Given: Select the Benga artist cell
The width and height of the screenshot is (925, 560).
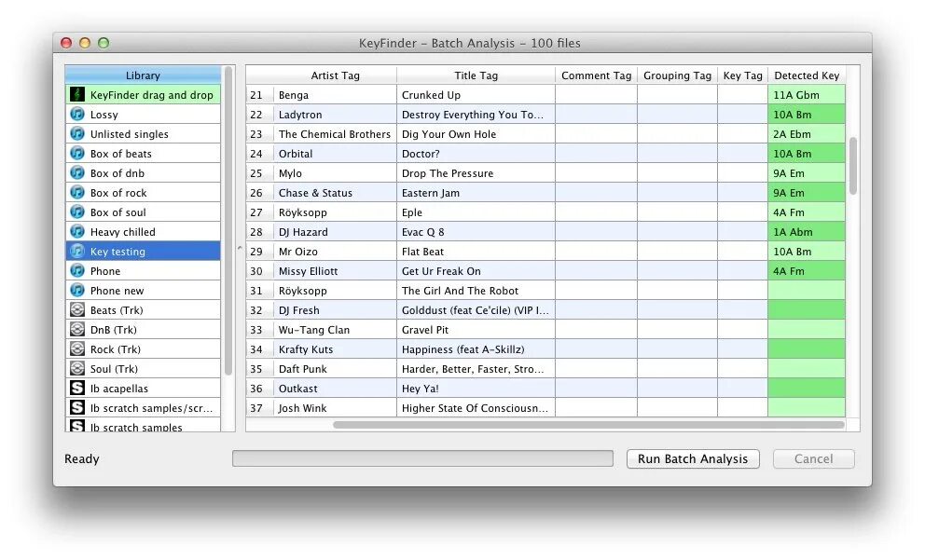Looking at the screenshot, I should coord(335,95).
